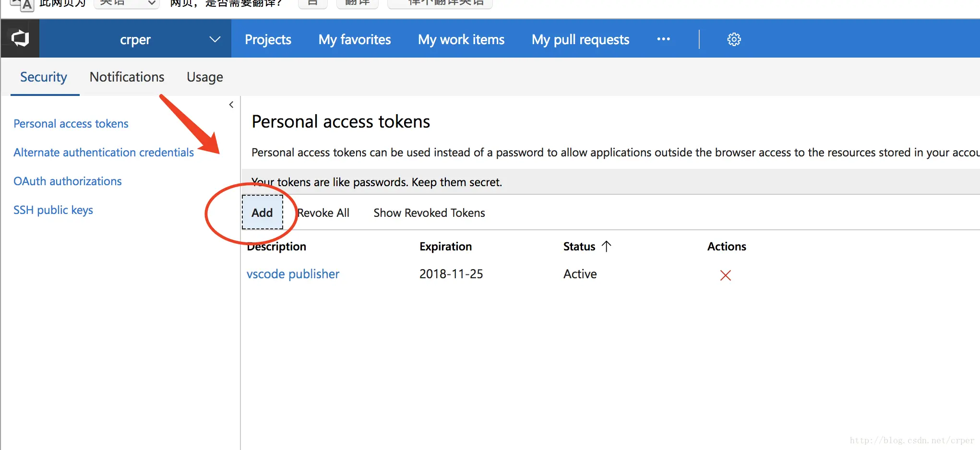This screenshot has width=980, height=450.
Task: Switch to the Usage tab
Action: [x=204, y=77]
